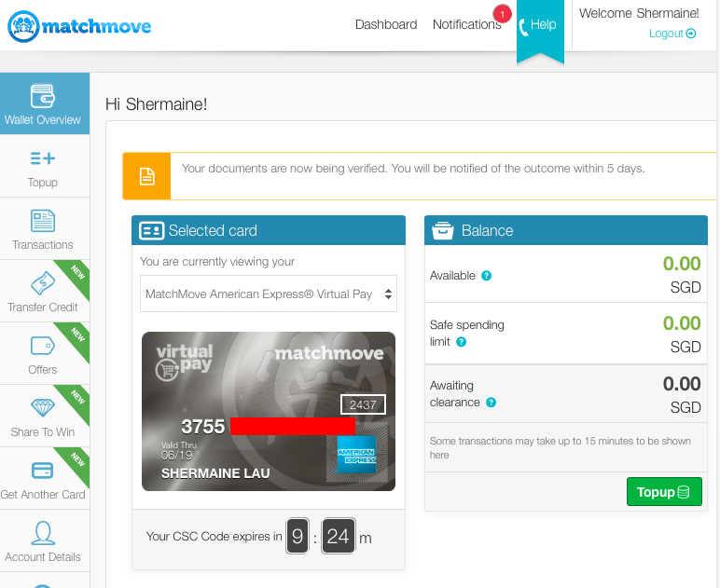Click the Valid Thru 06/19 date
Image resolution: width=720 pixels, height=588 pixels.
point(179,451)
